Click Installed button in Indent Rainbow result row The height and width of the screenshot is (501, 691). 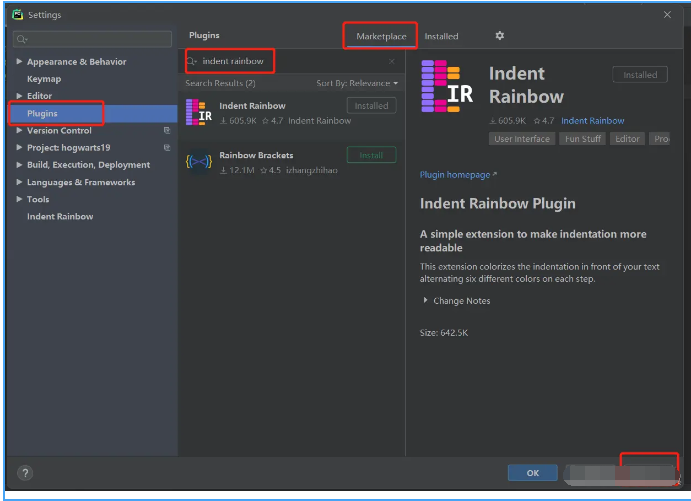371,106
